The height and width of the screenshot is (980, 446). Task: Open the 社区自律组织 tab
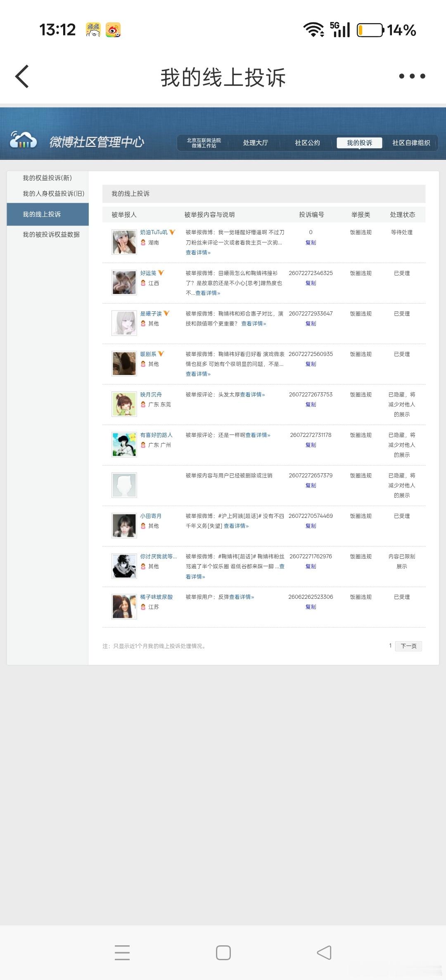411,142
